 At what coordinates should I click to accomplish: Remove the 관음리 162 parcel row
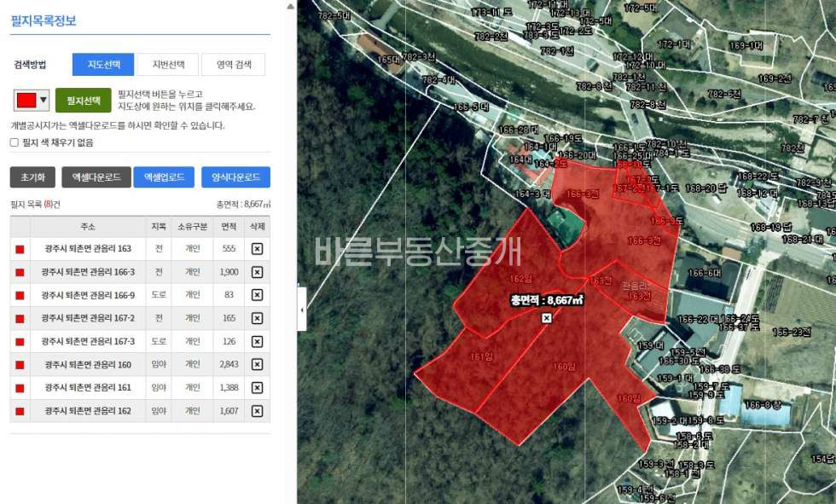pos(257,411)
